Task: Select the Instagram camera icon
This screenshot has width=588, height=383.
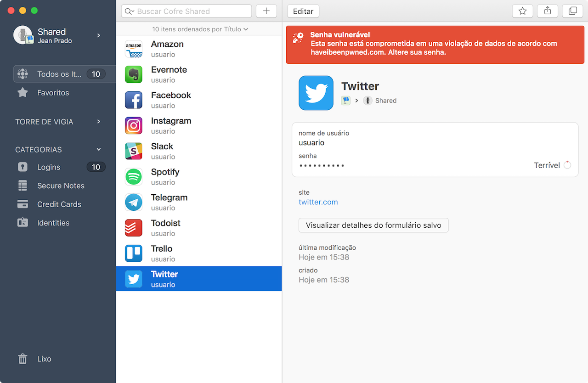Action: (134, 126)
